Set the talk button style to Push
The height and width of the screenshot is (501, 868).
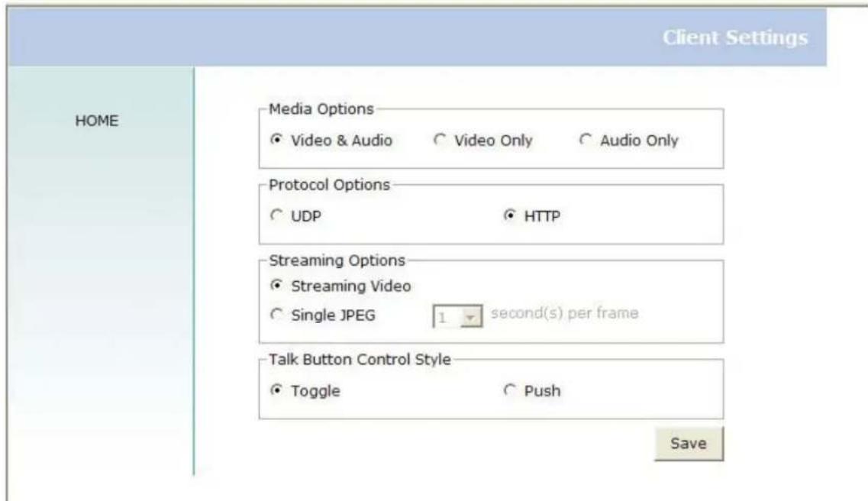tap(510, 390)
